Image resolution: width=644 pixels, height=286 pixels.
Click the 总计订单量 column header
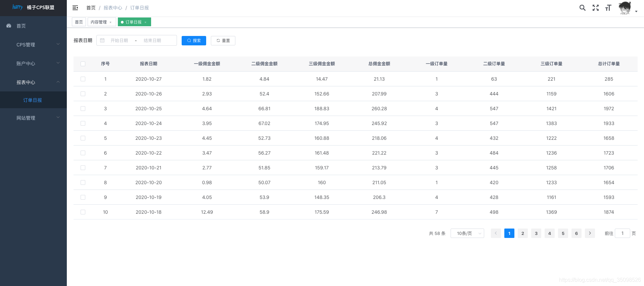coord(609,64)
